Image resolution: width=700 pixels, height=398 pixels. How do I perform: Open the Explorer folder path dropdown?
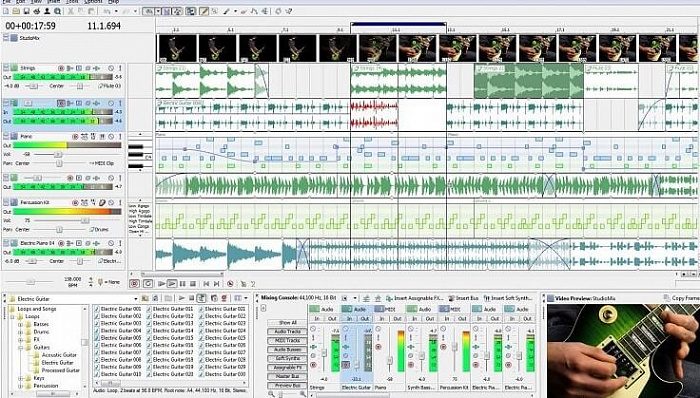tap(136, 299)
